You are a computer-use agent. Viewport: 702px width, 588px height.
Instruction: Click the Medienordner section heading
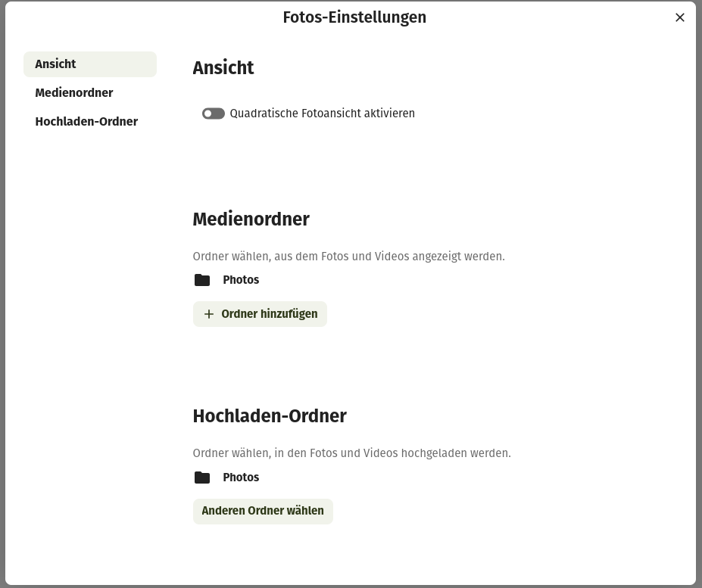tap(251, 219)
